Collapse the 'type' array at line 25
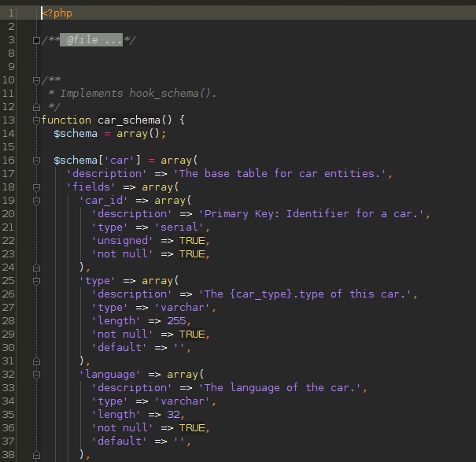476x462 pixels. click(36, 281)
